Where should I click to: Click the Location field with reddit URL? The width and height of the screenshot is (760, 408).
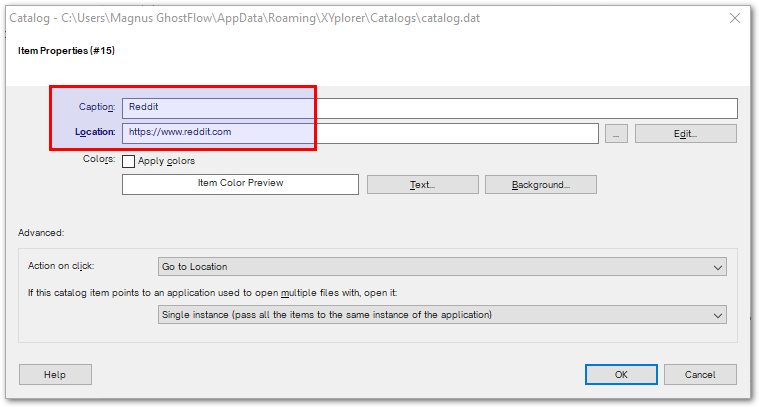click(x=360, y=133)
